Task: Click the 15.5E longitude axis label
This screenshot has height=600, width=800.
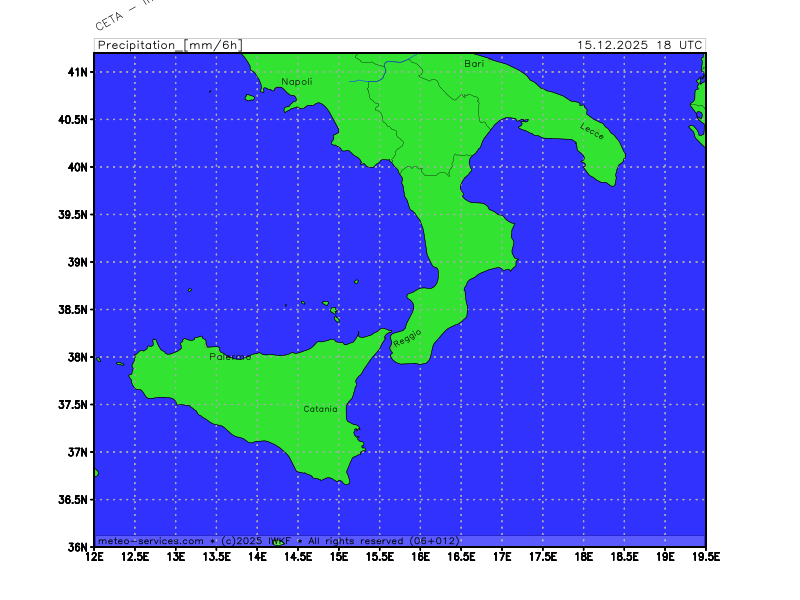Action: (380, 557)
